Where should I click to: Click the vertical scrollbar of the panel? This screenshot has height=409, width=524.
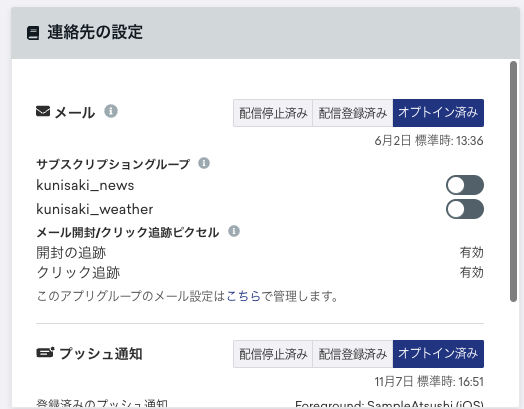(x=514, y=181)
